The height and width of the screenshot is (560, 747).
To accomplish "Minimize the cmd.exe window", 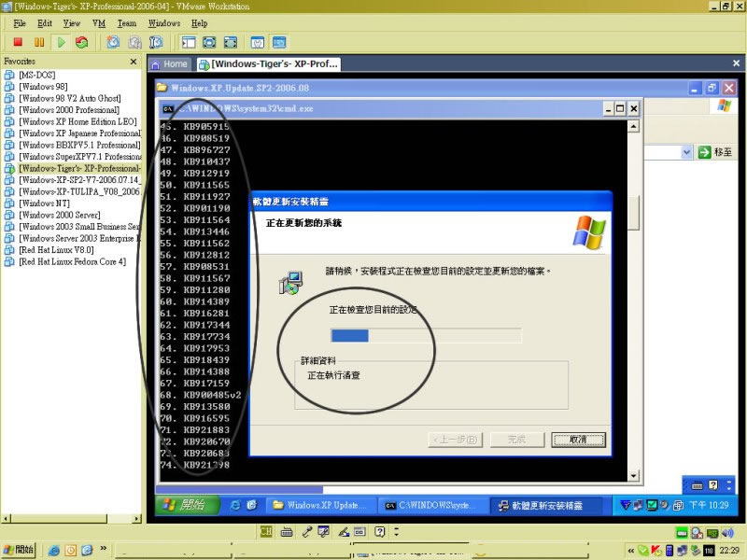I will coord(608,109).
